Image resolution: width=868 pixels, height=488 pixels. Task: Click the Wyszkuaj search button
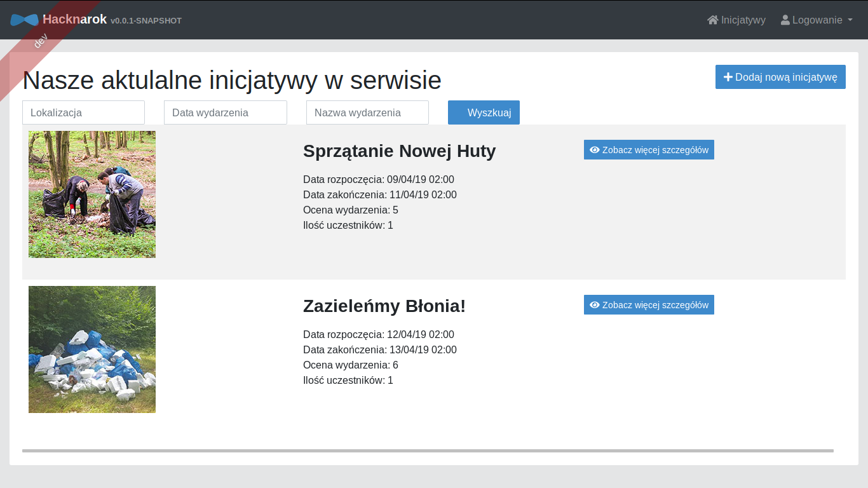click(484, 112)
